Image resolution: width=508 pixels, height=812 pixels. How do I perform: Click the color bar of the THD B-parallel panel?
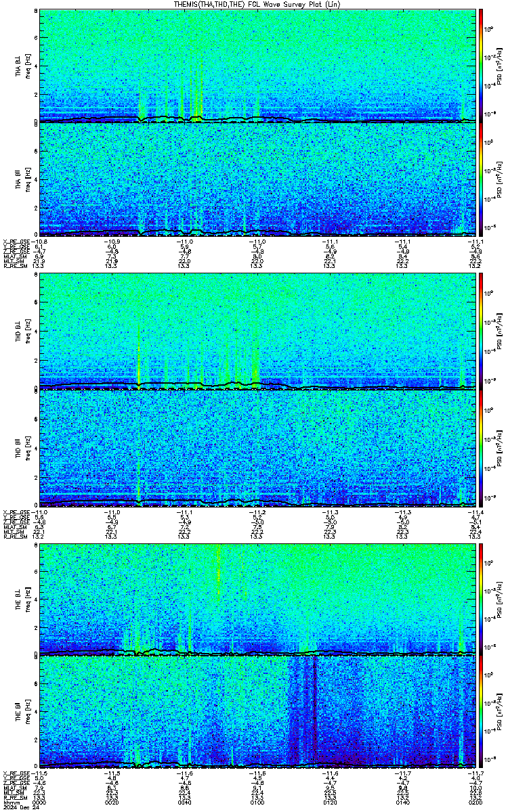480,449
